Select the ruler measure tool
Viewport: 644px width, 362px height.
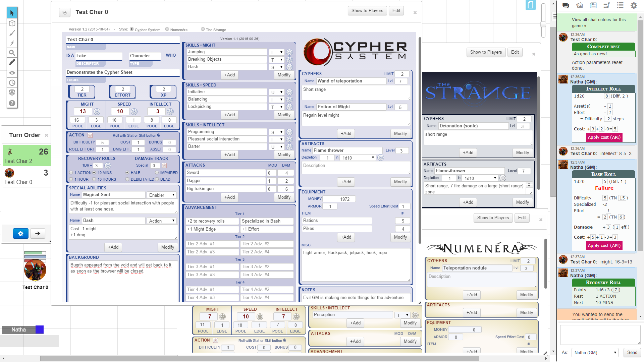coord(12,62)
